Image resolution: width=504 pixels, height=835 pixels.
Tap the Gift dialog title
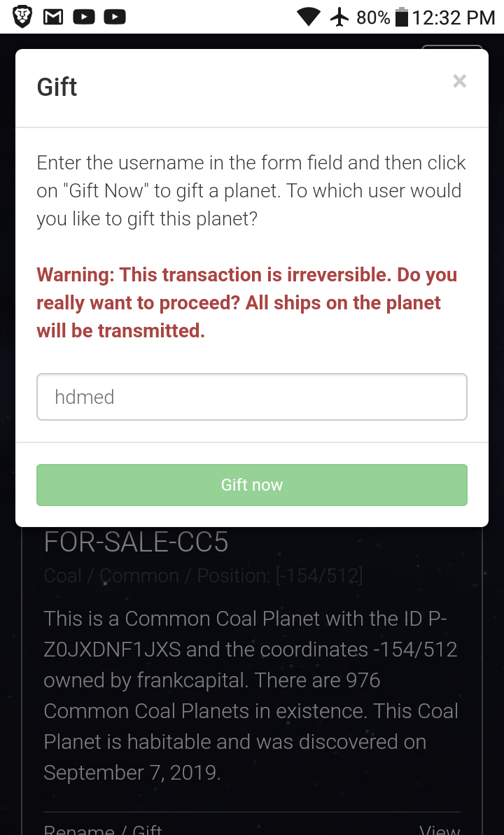point(57,87)
